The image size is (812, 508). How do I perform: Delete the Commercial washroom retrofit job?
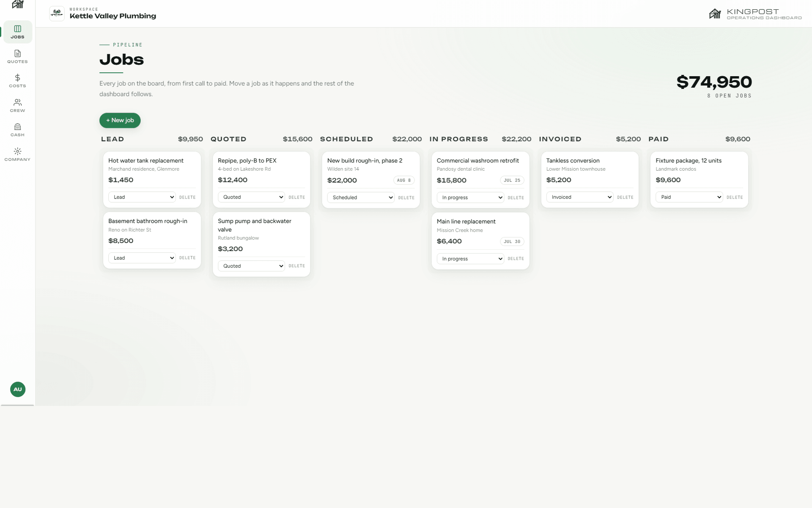click(x=516, y=198)
